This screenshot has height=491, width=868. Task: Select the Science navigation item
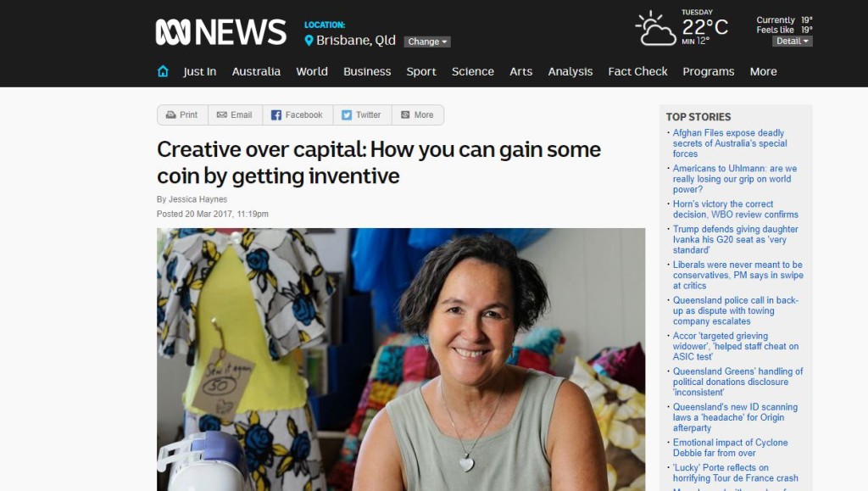point(473,71)
